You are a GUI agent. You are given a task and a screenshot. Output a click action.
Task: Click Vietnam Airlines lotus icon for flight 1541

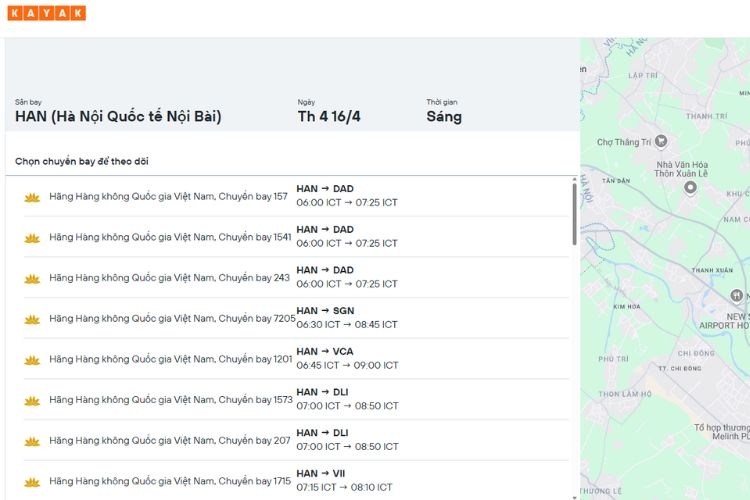tap(32, 238)
